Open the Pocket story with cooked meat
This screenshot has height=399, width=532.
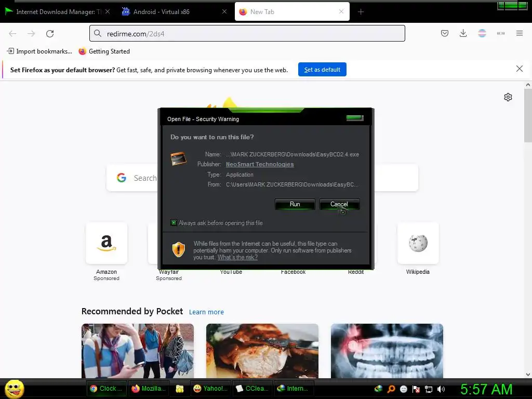pyautogui.click(x=262, y=351)
